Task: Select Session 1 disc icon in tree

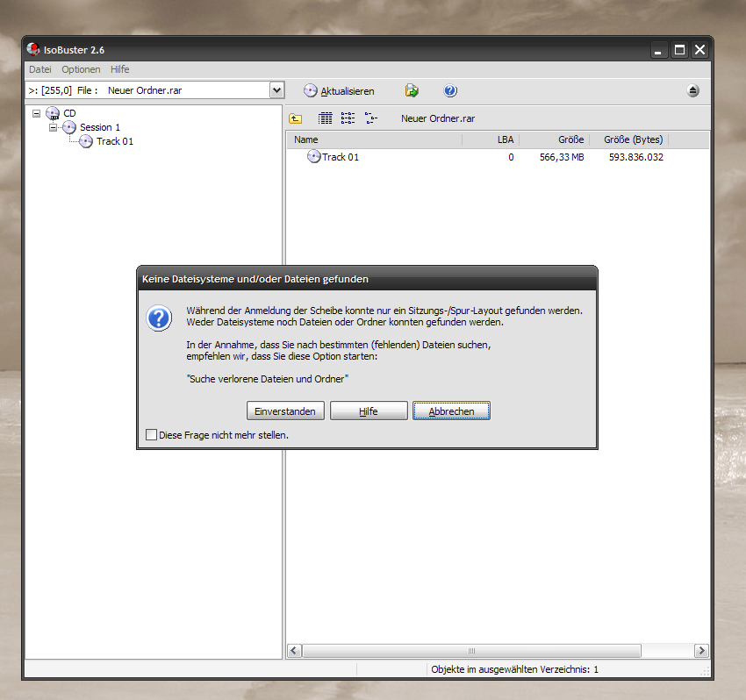Action: tap(69, 127)
